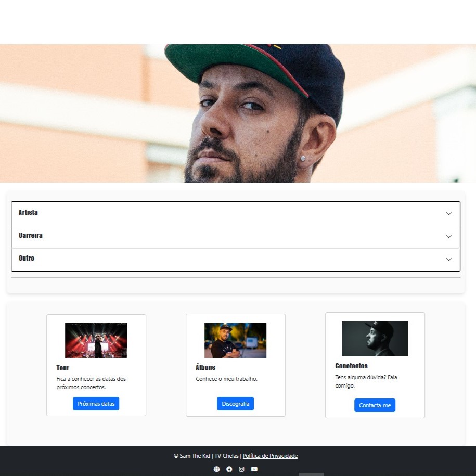Click the Tour concert stage thumbnail

coord(96,340)
